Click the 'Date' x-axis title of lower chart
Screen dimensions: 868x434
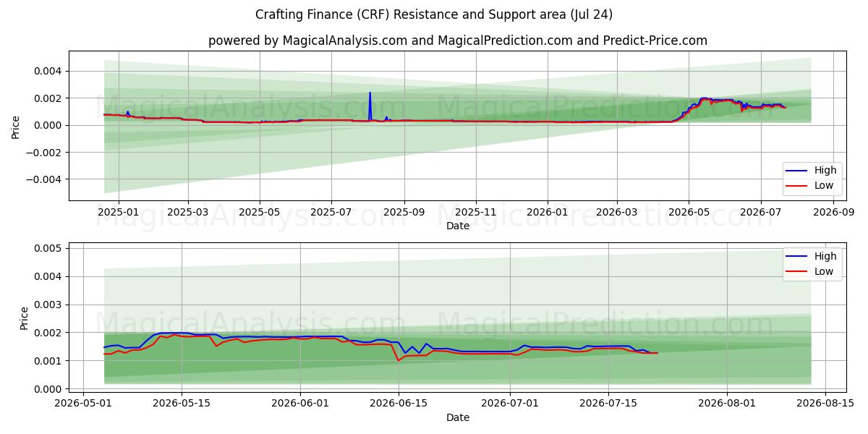click(x=458, y=417)
